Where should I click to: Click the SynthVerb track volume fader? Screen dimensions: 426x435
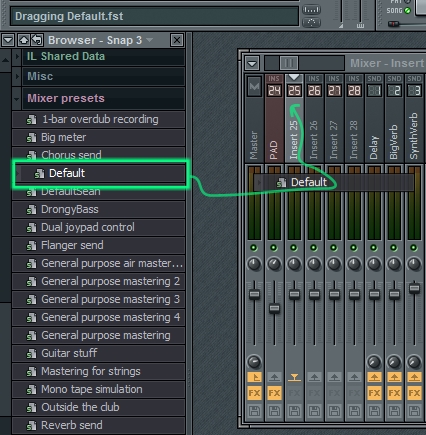click(414, 288)
